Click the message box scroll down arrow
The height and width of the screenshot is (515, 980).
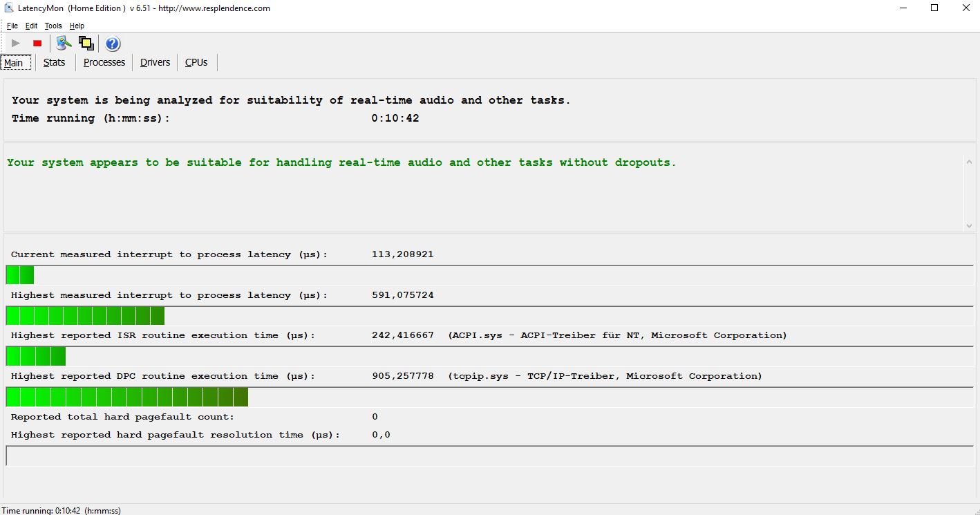pyautogui.click(x=969, y=226)
